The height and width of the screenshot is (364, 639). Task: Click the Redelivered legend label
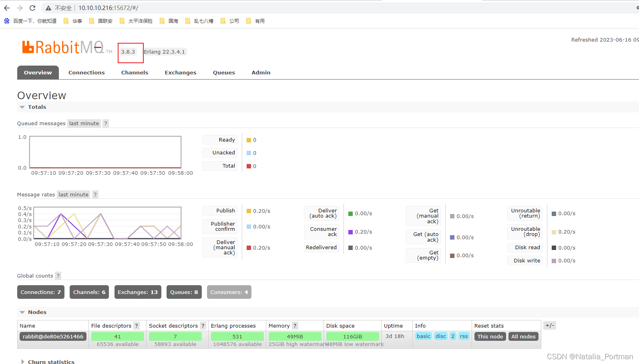tap(322, 248)
